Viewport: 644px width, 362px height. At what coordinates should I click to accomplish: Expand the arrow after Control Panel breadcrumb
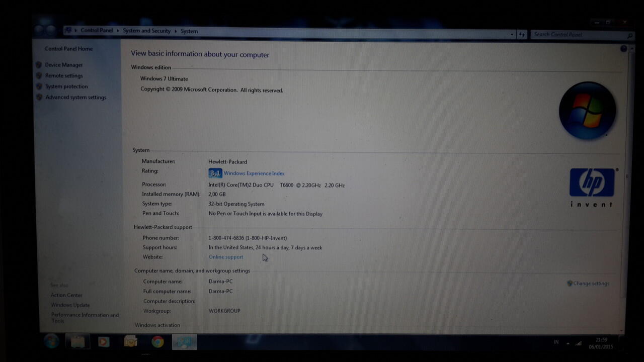point(118,31)
